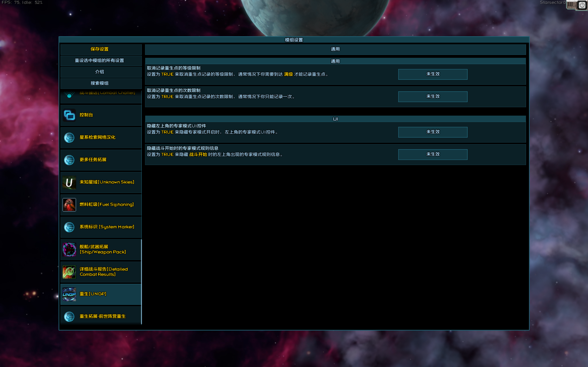Collapse the UI section header
The height and width of the screenshot is (367, 588).
pos(335,119)
